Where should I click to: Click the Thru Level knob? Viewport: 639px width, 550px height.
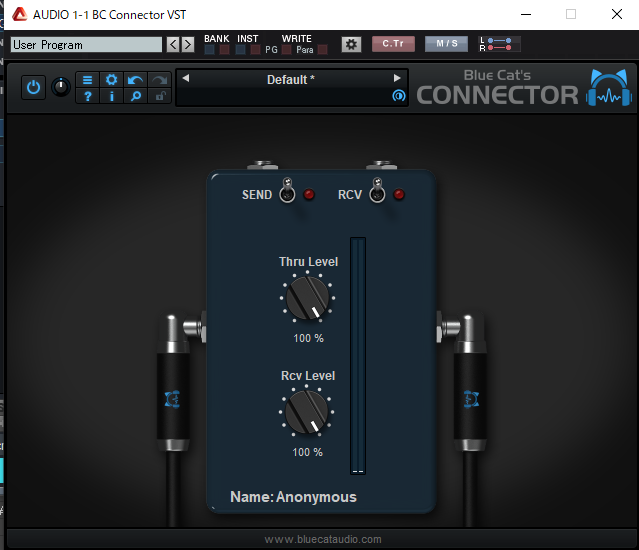pos(308,298)
